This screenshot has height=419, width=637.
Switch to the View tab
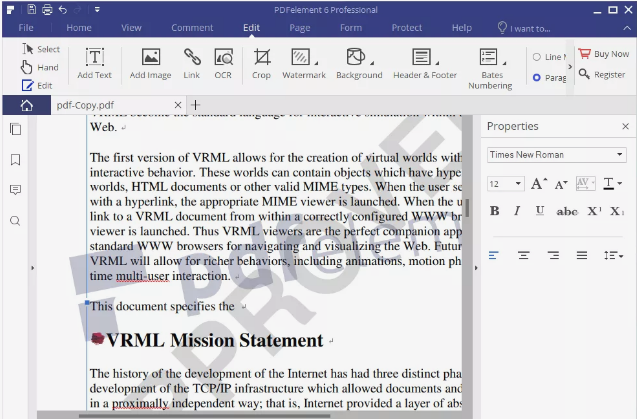click(131, 28)
